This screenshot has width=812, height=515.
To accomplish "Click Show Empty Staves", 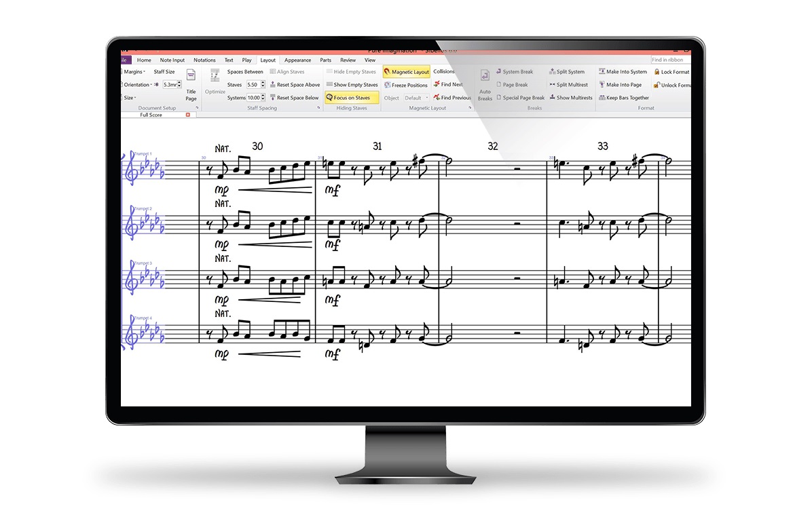I will 352,85.
